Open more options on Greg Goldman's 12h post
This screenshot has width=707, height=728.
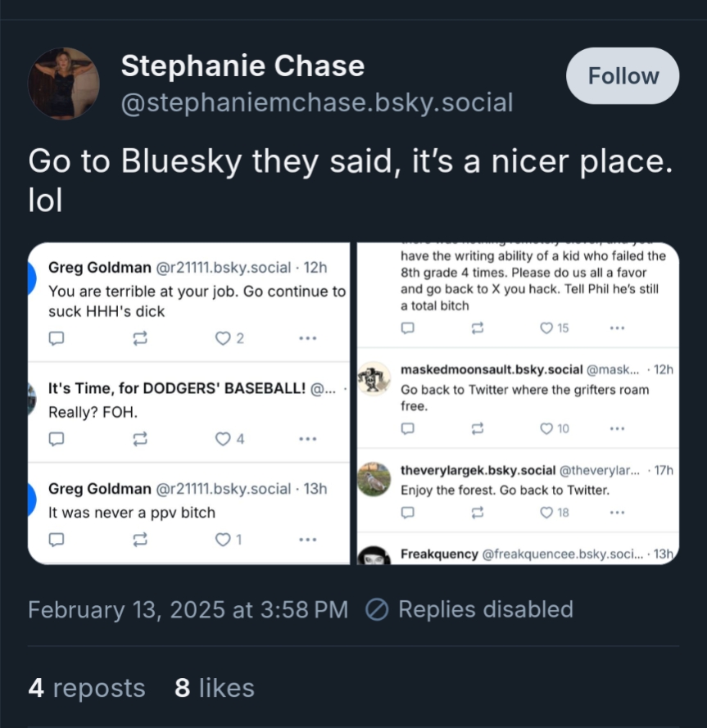(308, 338)
